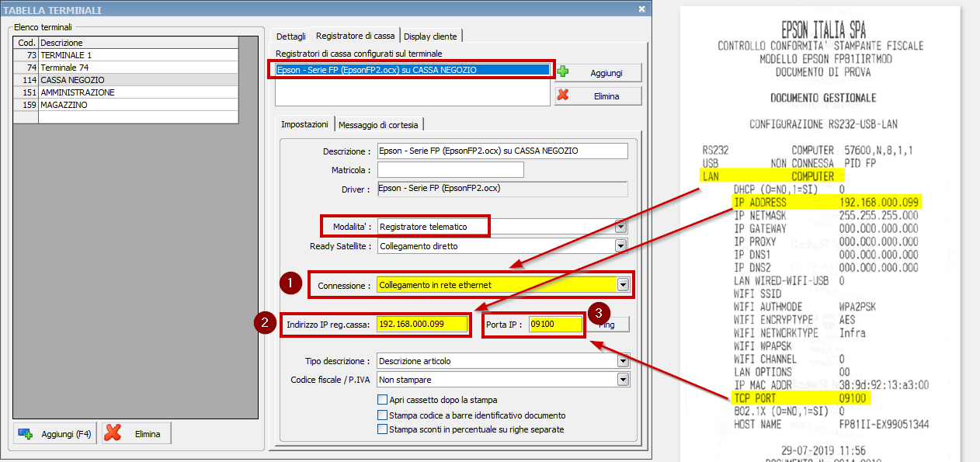Screen dimensions: 980x462
Task: Click the red X Elimina icon beside register list
Action: pos(563,96)
